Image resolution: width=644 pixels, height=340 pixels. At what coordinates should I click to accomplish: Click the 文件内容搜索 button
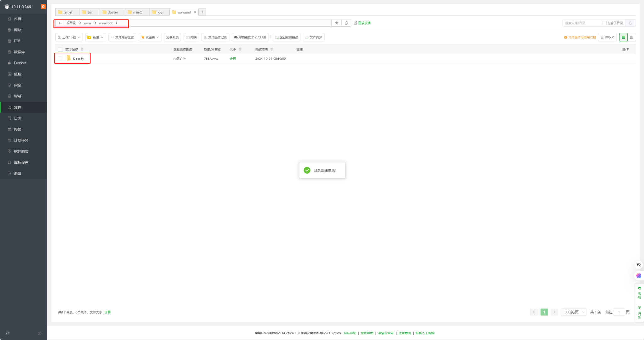[122, 37]
